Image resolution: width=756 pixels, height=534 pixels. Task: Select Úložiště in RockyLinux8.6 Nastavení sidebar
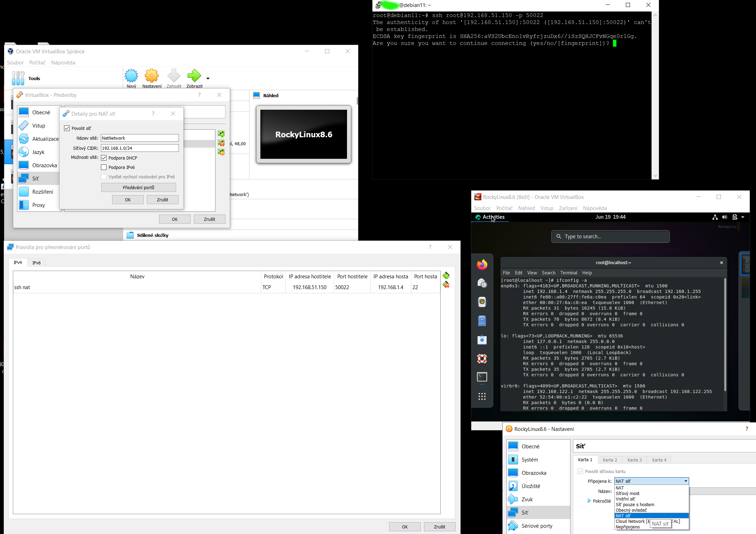click(x=538, y=486)
